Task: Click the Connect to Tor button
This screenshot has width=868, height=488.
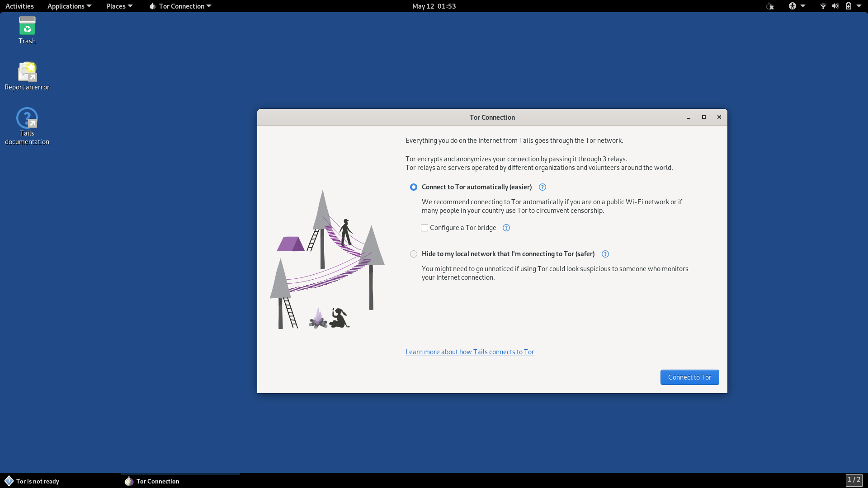Action: [689, 377]
